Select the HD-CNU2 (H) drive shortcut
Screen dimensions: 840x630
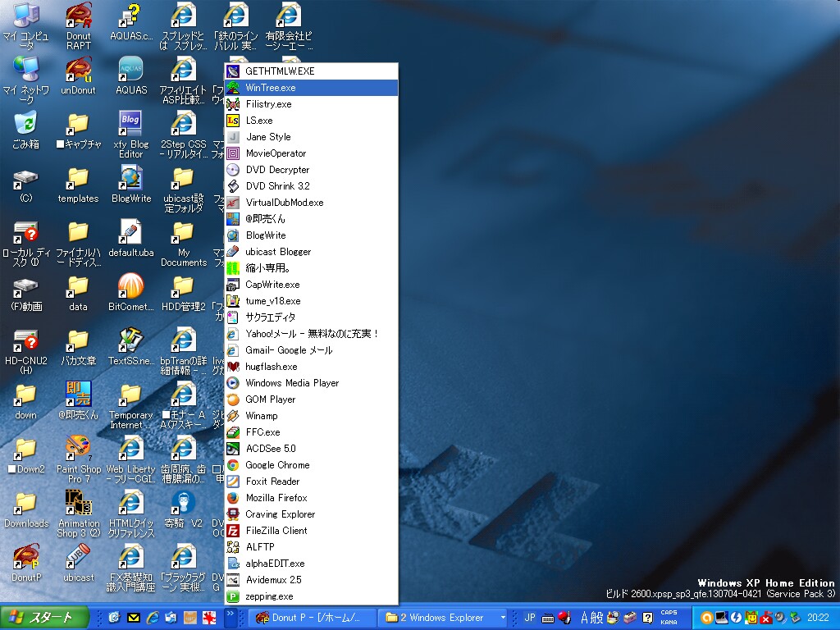pos(26,351)
